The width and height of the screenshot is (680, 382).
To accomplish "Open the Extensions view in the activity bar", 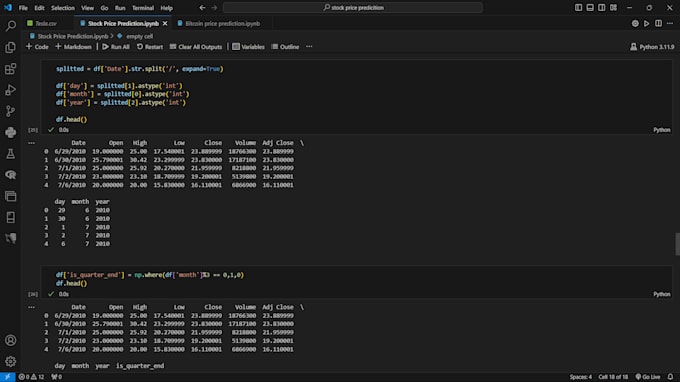I will pyautogui.click(x=10, y=69).
